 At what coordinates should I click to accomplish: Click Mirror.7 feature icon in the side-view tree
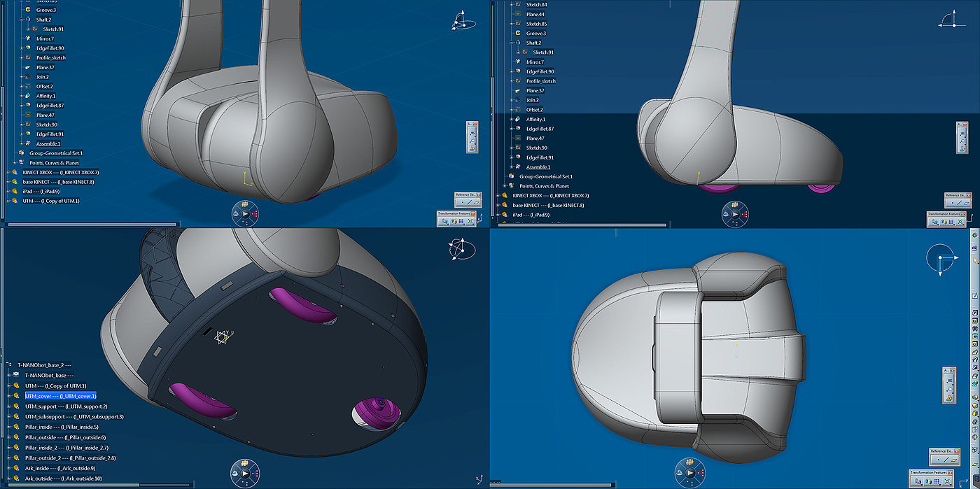(519, 62)
